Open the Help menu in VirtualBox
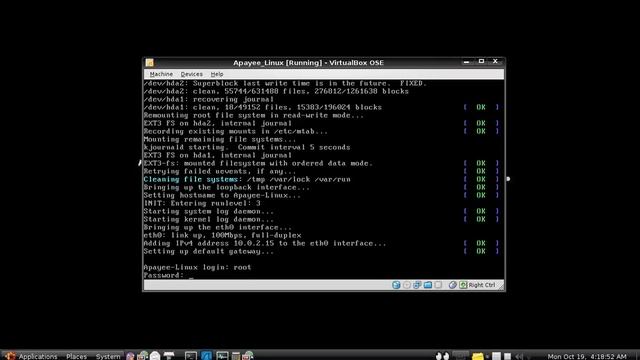 tap(217, 74)
